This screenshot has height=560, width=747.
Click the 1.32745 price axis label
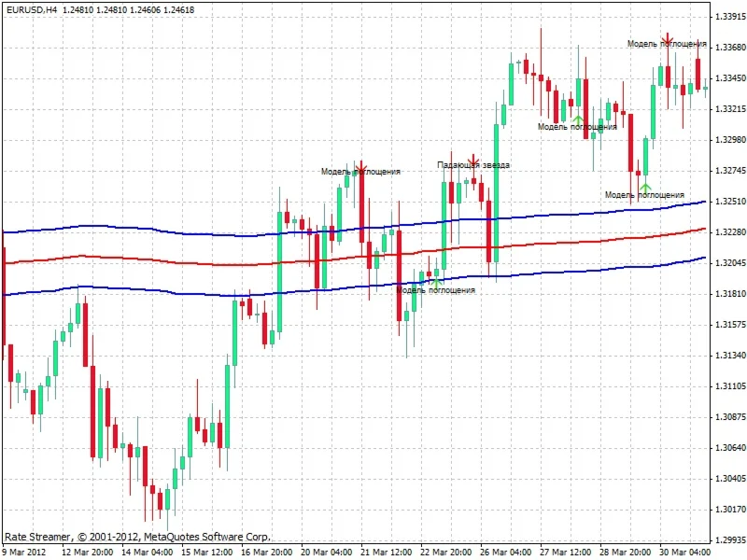730,171
